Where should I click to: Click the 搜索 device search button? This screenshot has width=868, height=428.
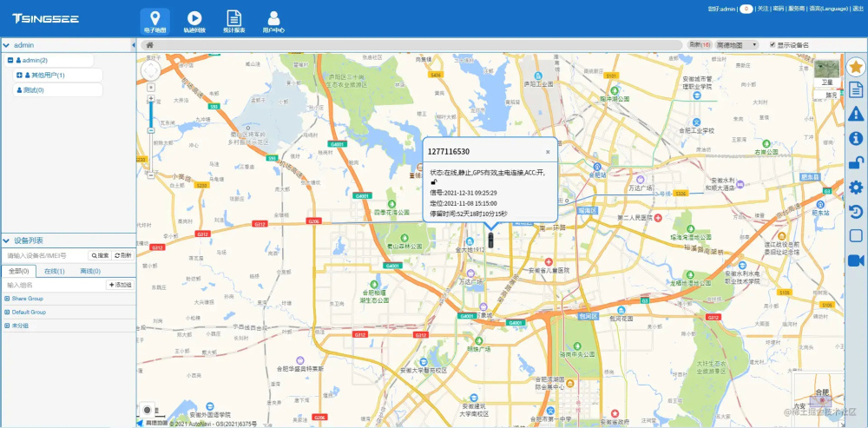[100, 256]
